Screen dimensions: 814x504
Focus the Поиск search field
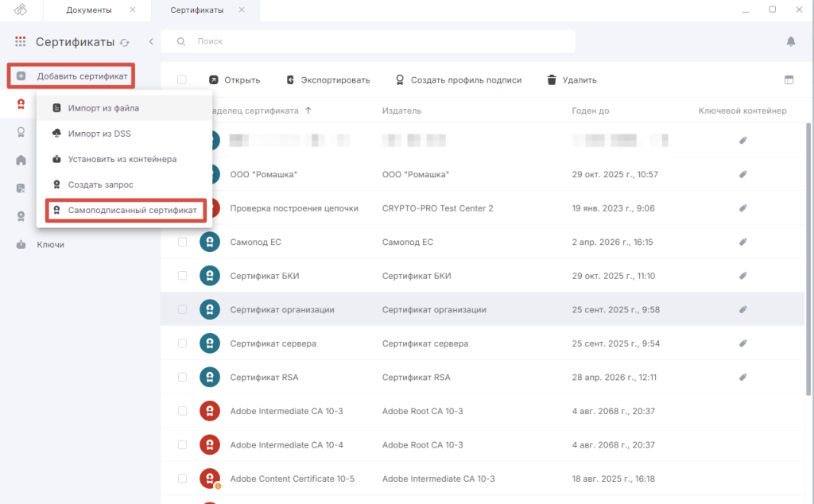point(368,41)
